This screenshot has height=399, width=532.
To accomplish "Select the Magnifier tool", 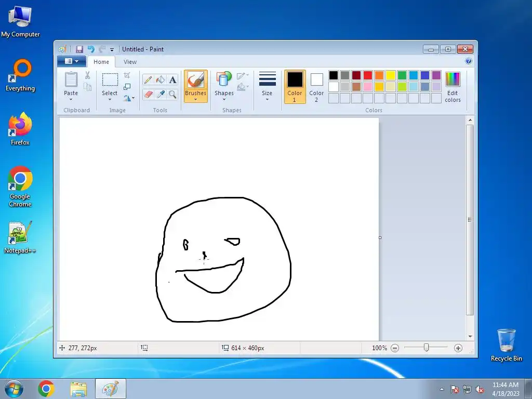I will (x=172, y=94).
